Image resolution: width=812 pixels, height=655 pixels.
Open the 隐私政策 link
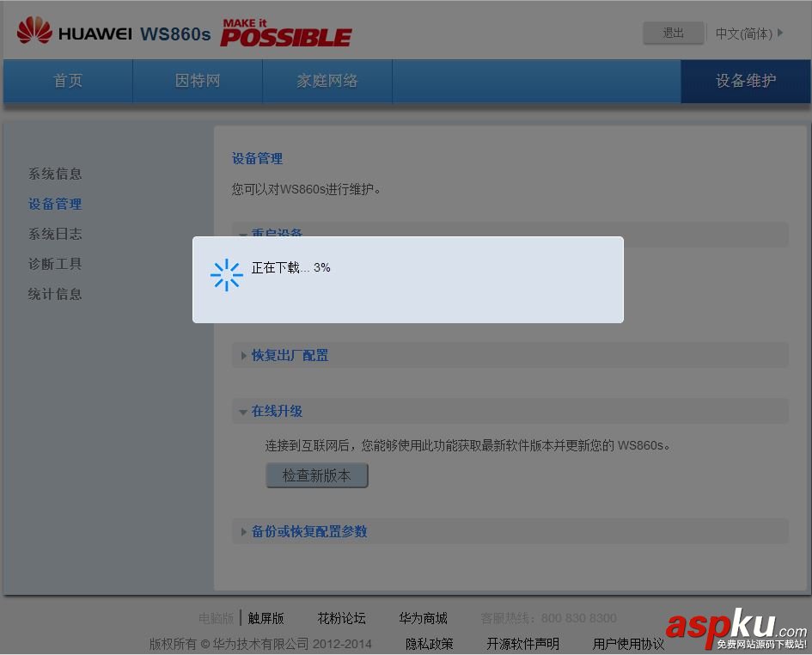point(429,643)
